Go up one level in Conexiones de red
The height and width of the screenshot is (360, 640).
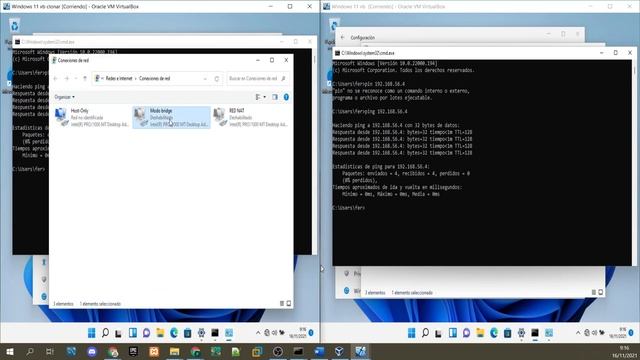pyautogui.click(x=85, y=78)
